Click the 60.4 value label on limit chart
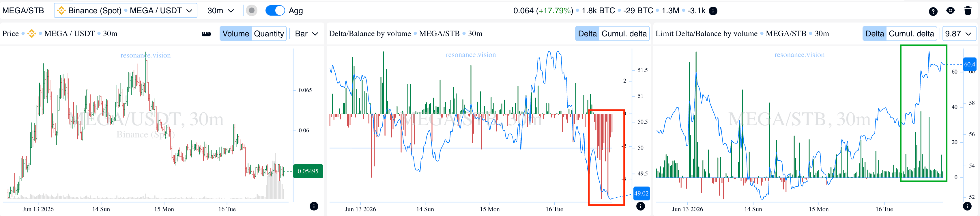The width and height of the screenshot is (980, 216). pos(969,64)
